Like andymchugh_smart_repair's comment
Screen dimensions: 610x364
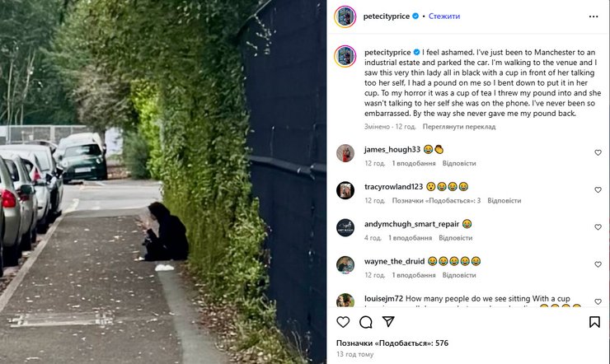pyautogui.click(x=598, y=227)
